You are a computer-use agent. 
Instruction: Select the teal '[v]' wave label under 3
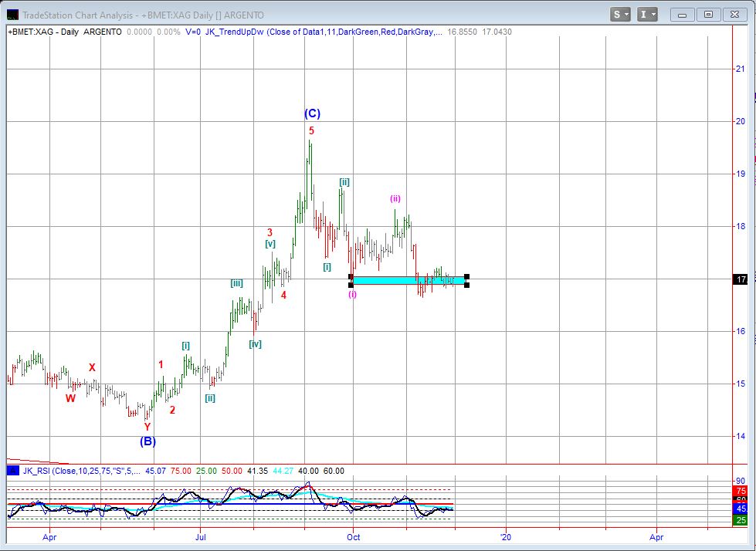[x=270, y=244]
